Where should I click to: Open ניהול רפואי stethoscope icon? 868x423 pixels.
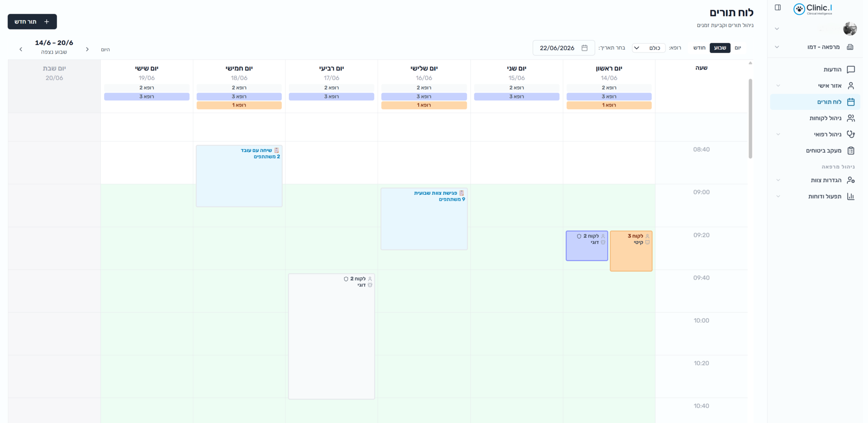pyautogui.click(x=851, y=134)
